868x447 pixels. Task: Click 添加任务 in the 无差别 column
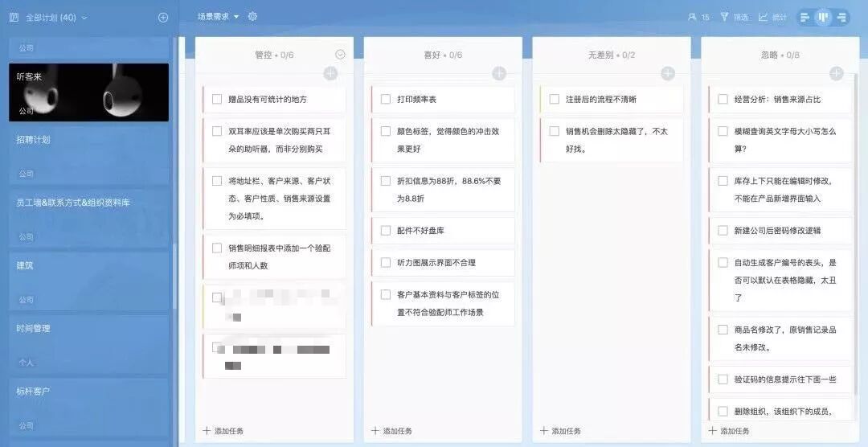pyautogui.click(x=560, y=430)
